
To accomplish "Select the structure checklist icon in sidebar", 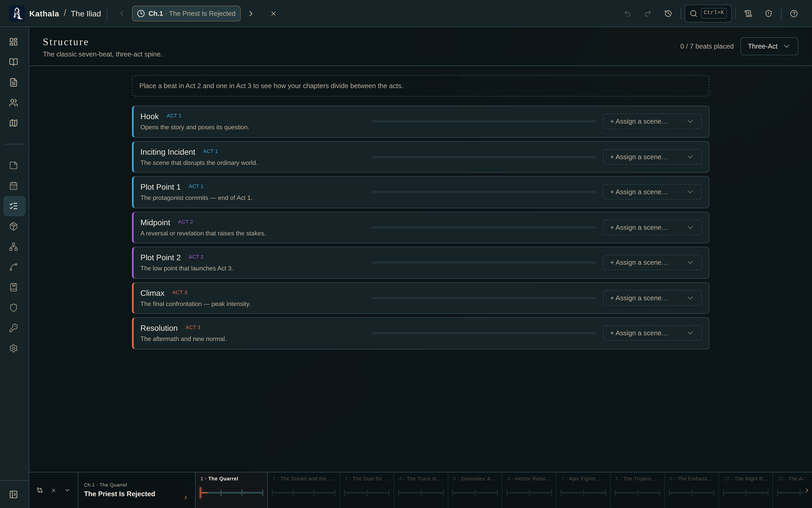I will (x=14, y=206).
